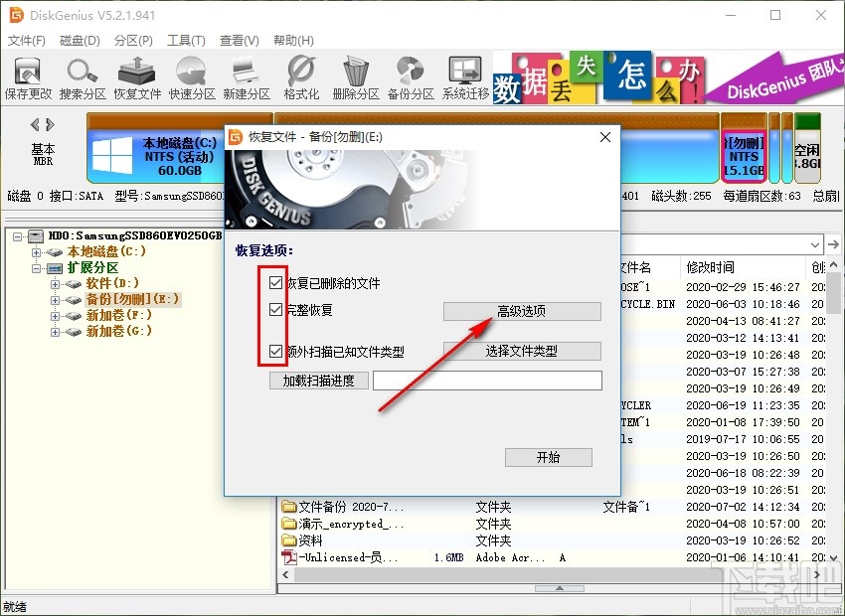845x616 pixels.
Task: Toggle the 完整恢复 checkbox
Action: [x=276, y=310]
